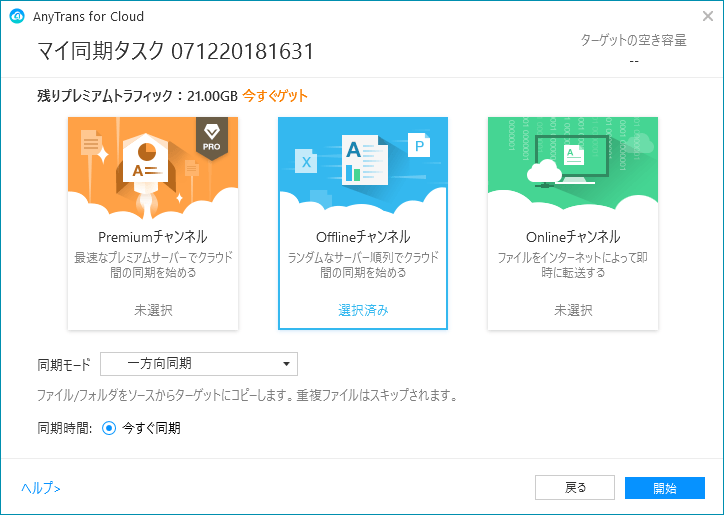Viewport: 724px width, 515px height.
Task: Click 選択済み under the Offline channel
Action: 363,310
